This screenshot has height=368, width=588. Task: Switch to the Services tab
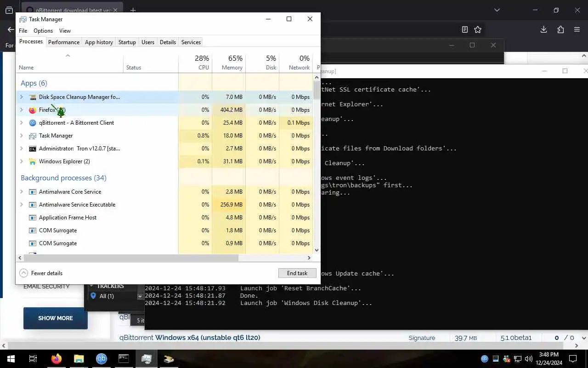tap(191, 42)
